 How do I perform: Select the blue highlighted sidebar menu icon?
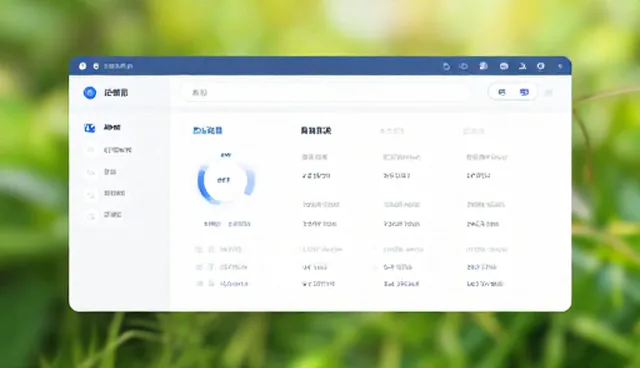[89, 128]
